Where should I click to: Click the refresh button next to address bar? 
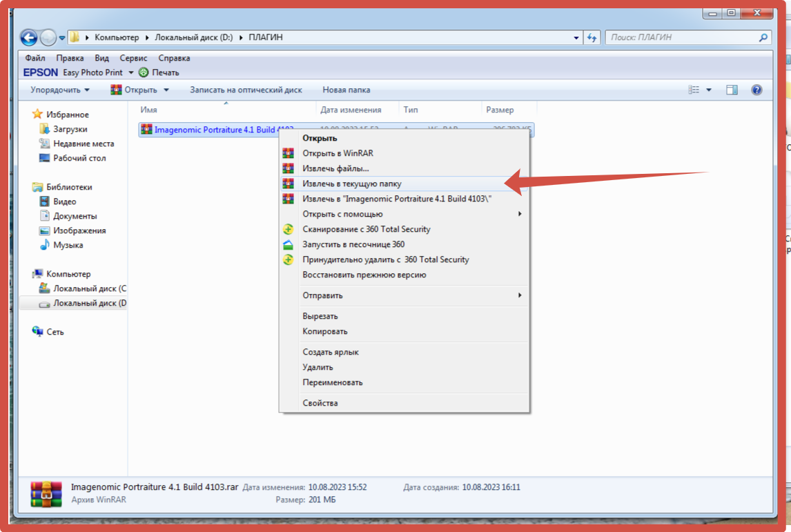(592, 37)
